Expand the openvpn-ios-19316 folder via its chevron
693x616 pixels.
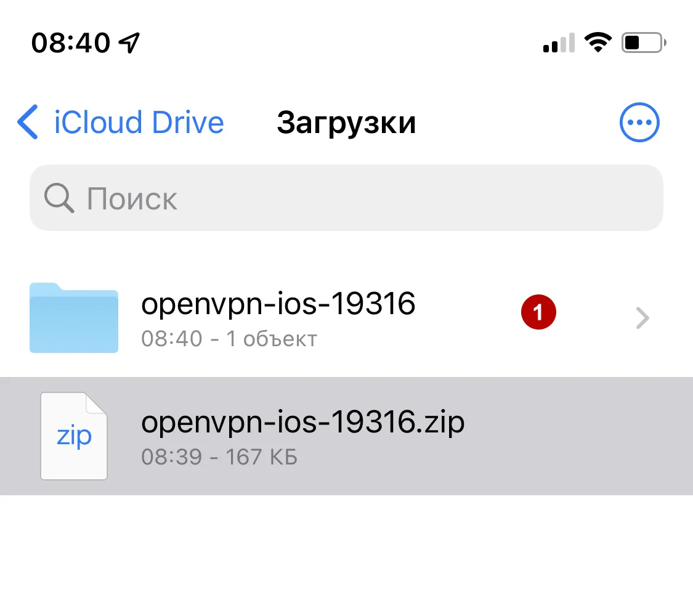[x=642, y=318]
